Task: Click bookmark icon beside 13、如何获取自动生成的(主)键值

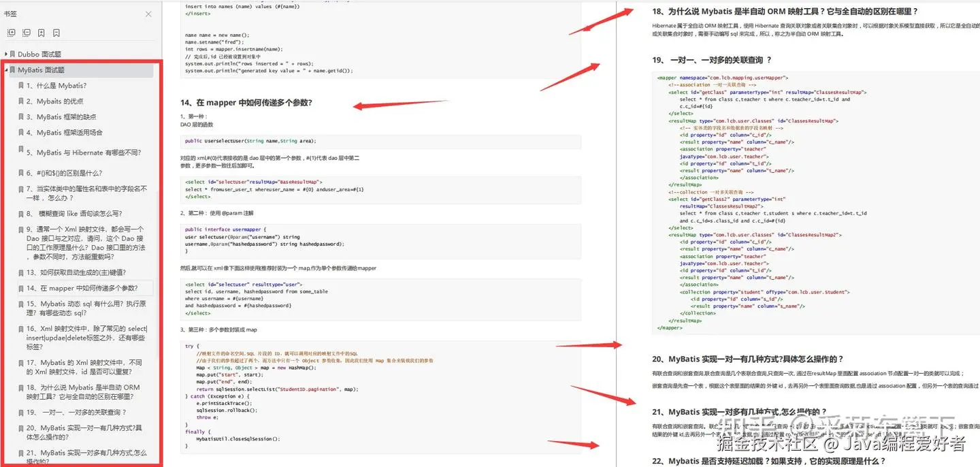Action: (22, 272)
